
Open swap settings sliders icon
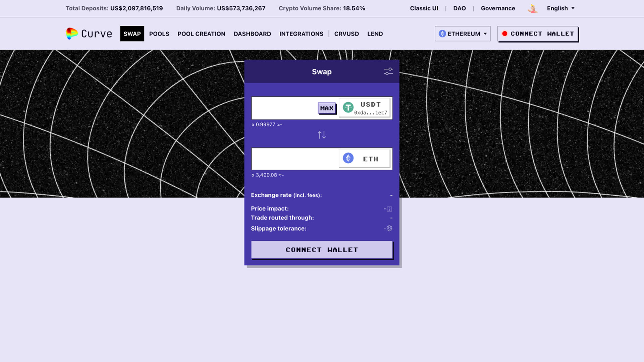388,71
